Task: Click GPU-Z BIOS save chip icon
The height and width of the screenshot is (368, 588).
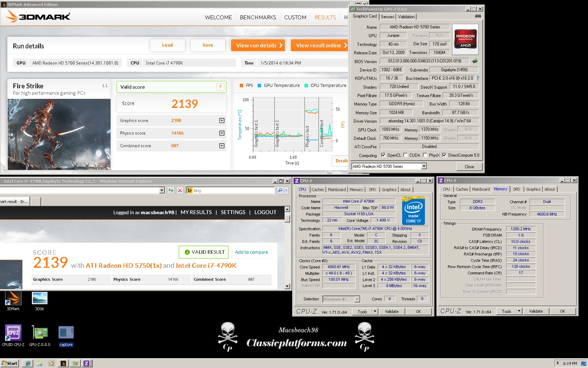Action: point(475,61)
